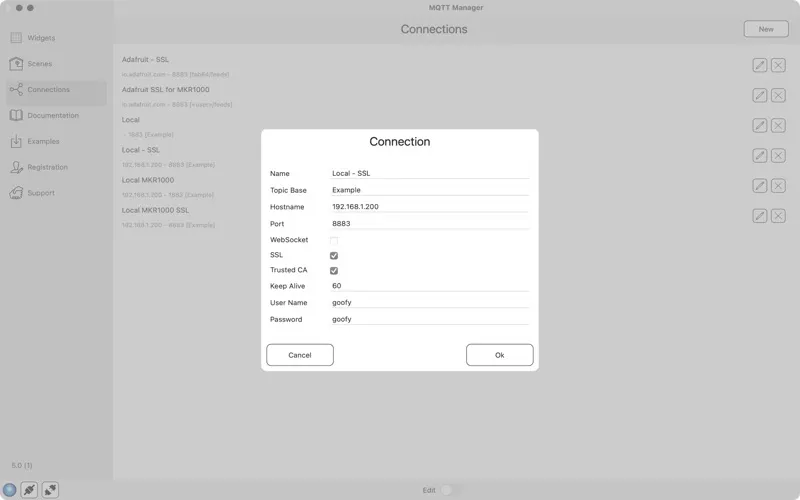Open the Widgets section in the sidebar
This screenshot has width=800, height=500.
[40, 38]
